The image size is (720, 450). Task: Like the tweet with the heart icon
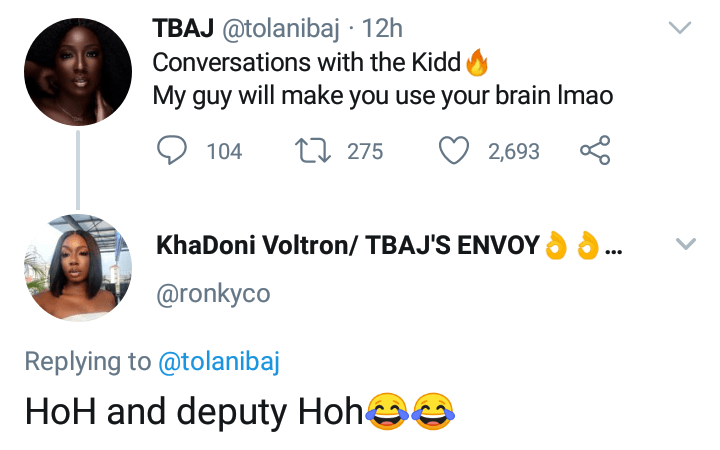click(455, 151)
